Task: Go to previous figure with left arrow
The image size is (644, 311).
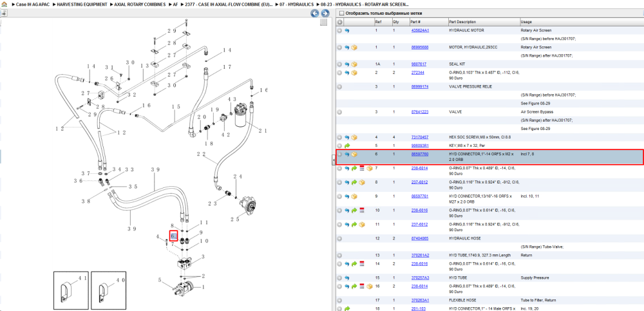Action: pyautogui.click(x=315, y=14)
